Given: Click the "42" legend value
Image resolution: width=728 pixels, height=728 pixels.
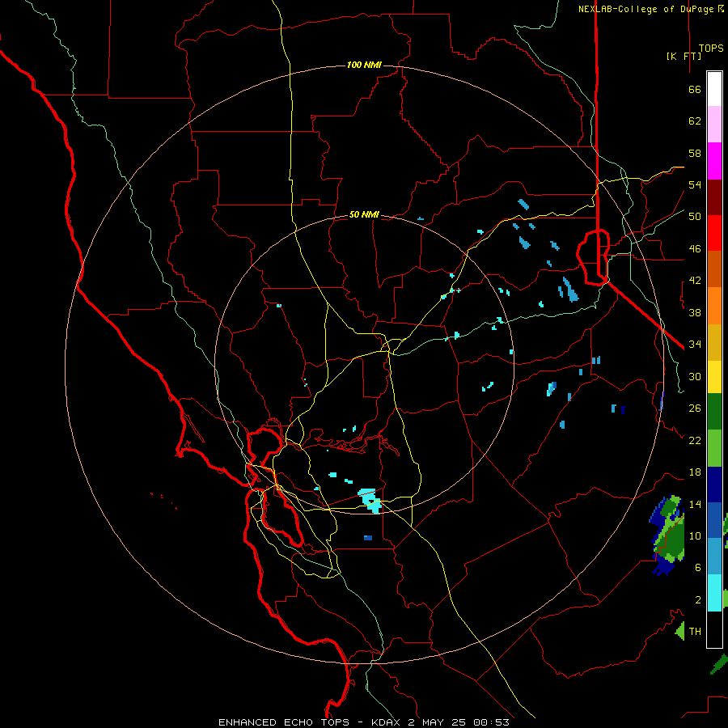Looking at the screenshot, I should 695,281.
